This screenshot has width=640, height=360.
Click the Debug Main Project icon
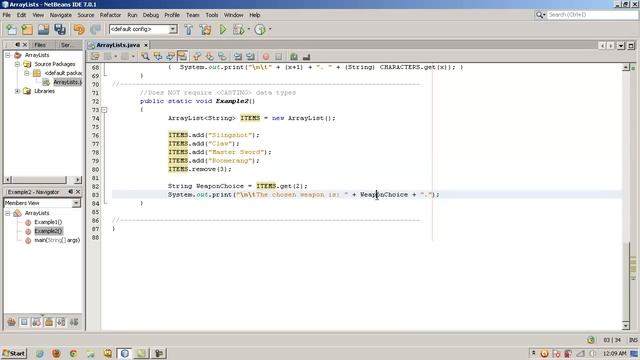click(x=238, y=29)
